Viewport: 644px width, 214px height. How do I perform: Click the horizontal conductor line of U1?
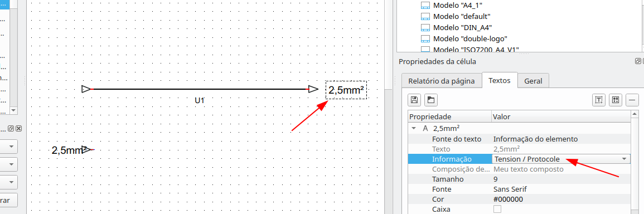(x=200, y=89)
